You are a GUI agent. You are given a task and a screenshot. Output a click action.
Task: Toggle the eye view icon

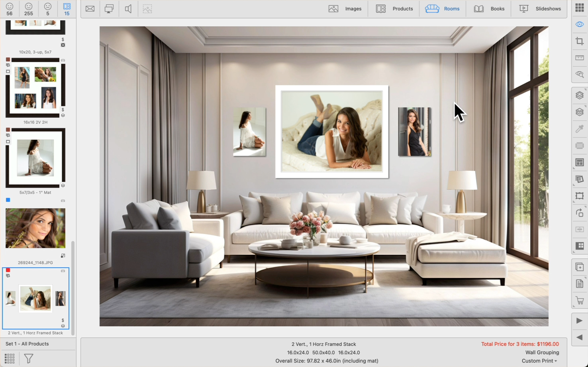click(579, 24)
